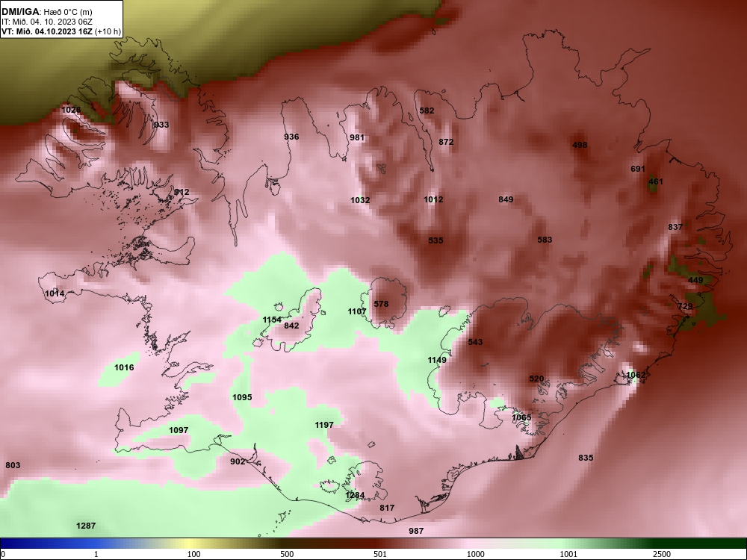
Task: Click the map value 582
Action: (427, 111)
